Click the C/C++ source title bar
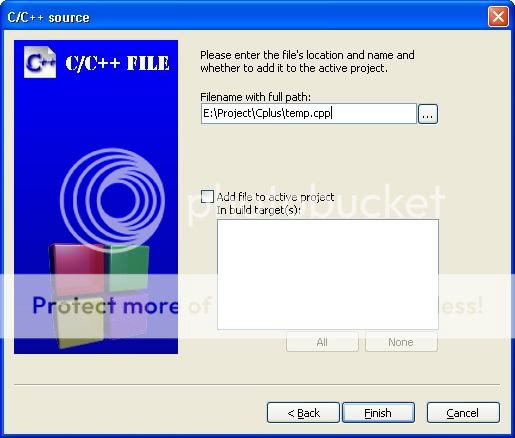The width and height of the screenshot is (515, 438). (247, 17)
